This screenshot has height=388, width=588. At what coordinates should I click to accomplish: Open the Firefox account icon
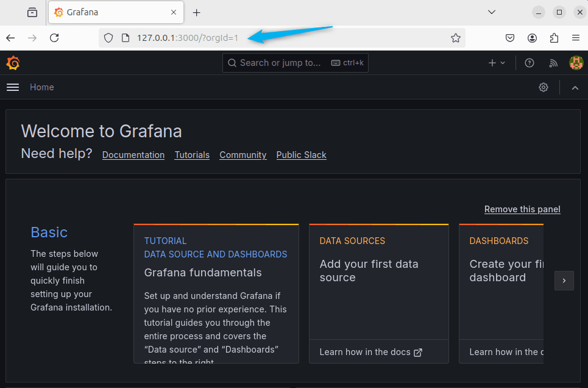532,38
